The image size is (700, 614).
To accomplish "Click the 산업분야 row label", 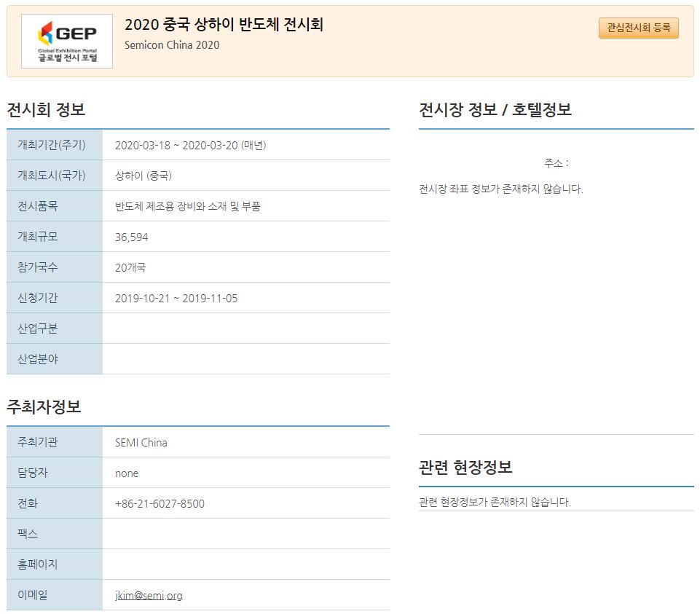I will coord(37,358).
